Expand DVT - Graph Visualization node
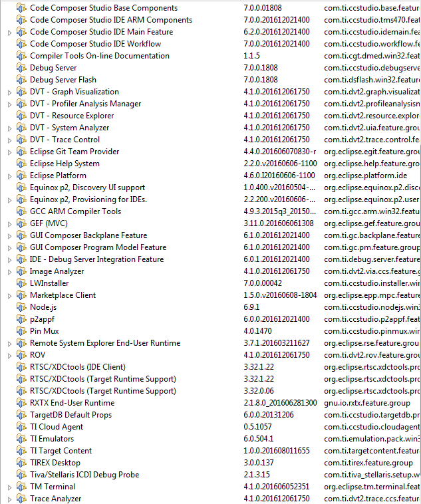Image resolution: width=421 pixels, height=504 pixels. 10,92
